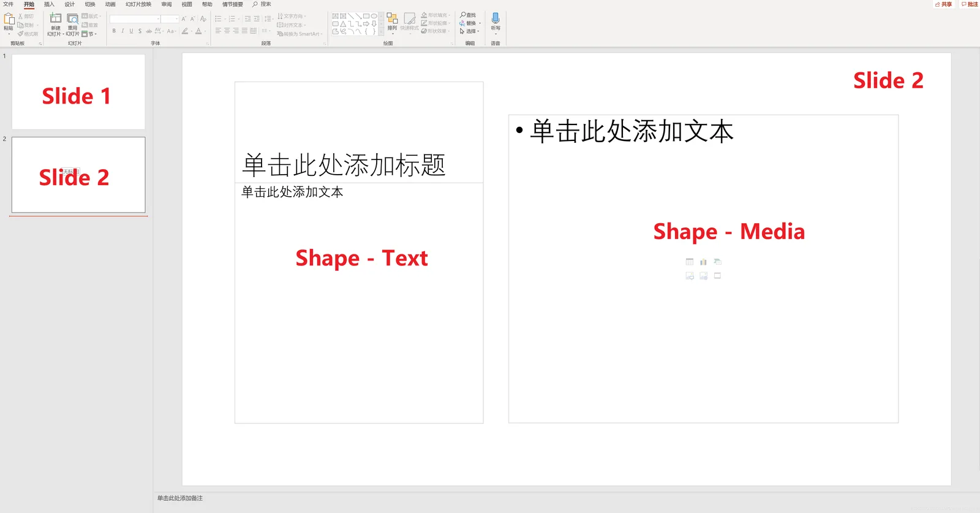Insert SmartArt graphic via placeholder icon
This screenshot has height=513, width=980.
point(717,262)
